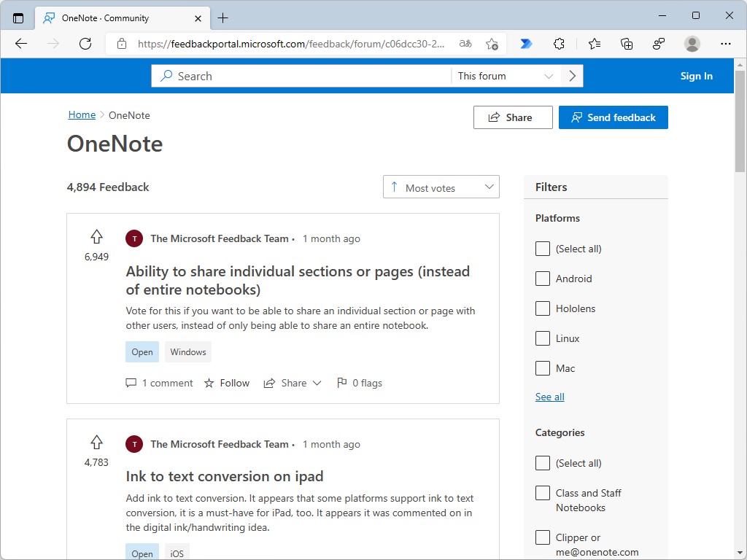Check Categories (Select all) checkbox

tap(543, 463)
